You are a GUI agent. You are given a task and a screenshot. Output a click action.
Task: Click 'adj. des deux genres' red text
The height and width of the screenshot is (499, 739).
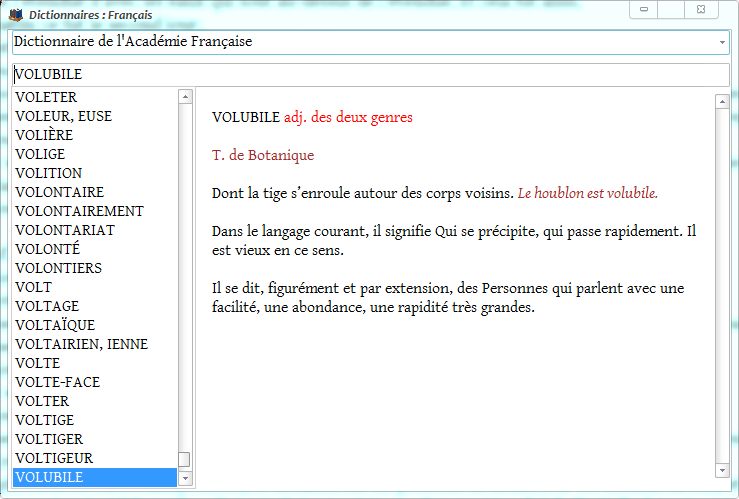pos(348,117)
